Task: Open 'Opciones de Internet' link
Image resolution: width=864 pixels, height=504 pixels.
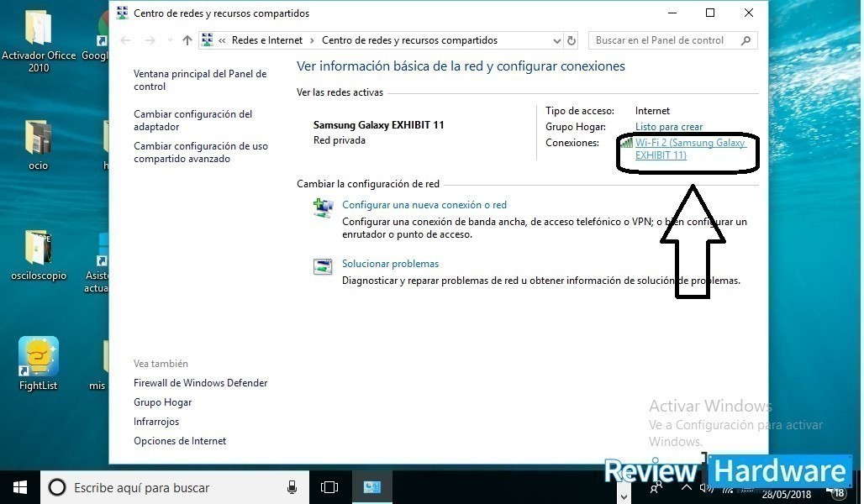Action: pos(180,441)
